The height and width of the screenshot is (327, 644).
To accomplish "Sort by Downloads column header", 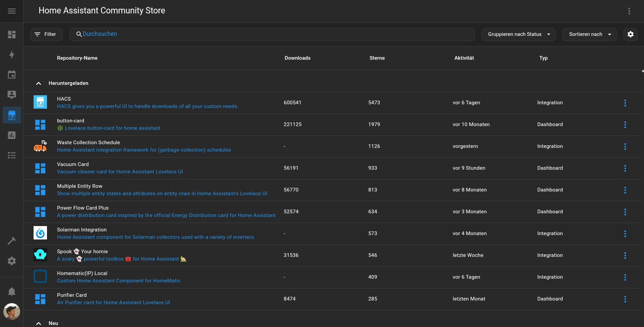I will [297, 58].
